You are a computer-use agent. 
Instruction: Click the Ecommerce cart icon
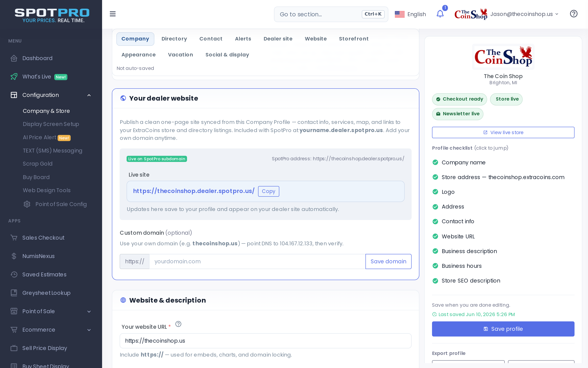(x=14, y=330)
